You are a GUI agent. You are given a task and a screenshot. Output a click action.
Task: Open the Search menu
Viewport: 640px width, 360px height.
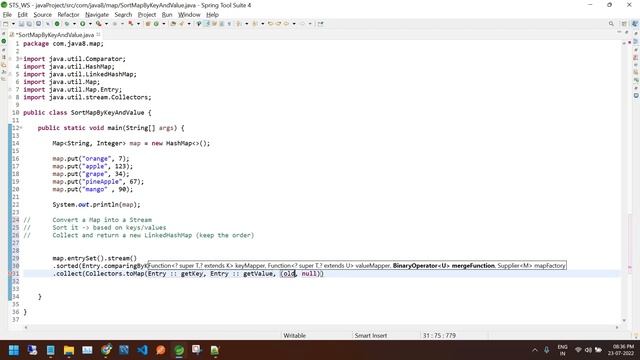click(x=123, y=15)
